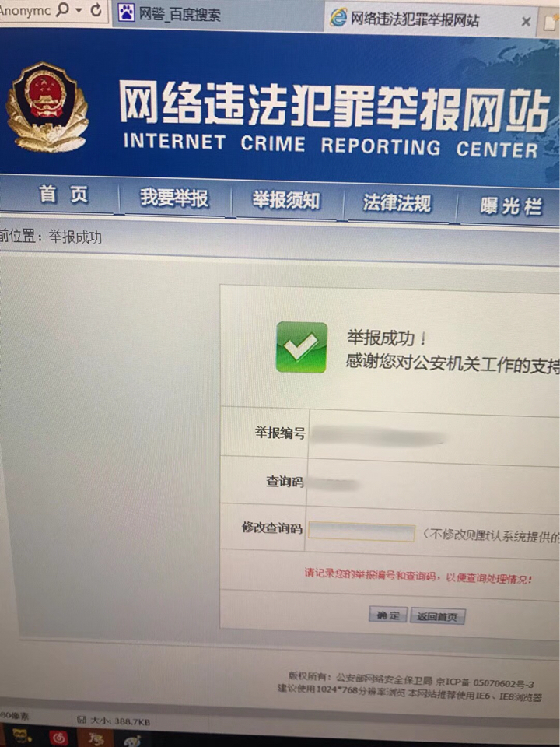Open the 首页 navigation menu item
The width and height of the screenshot is (560, 747).
click(x=63, y=195)
